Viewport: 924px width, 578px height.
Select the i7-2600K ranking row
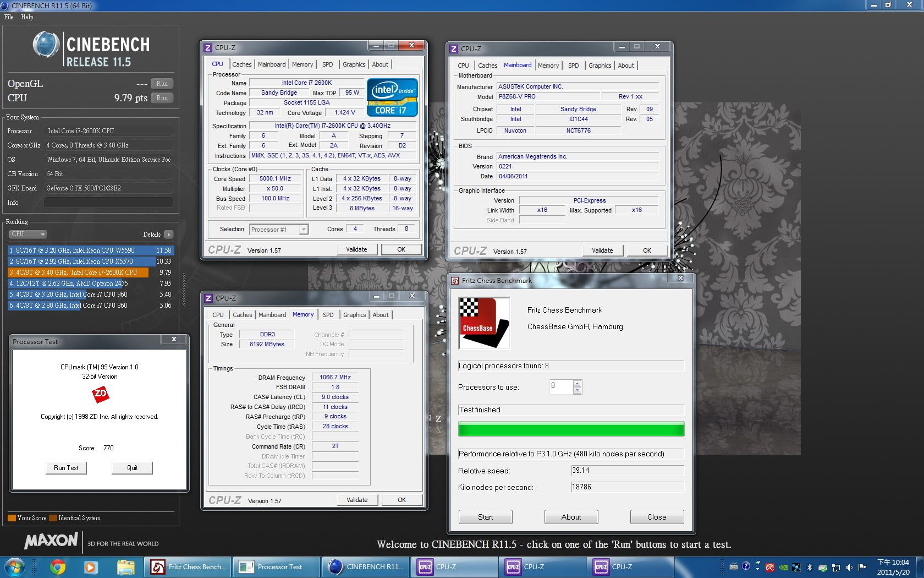click(90, 272)
